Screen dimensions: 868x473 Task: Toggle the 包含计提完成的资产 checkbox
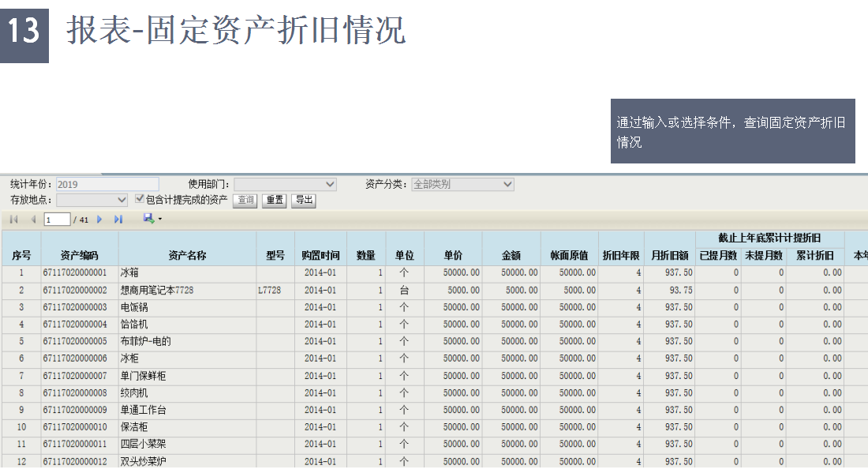coord(140,200)
